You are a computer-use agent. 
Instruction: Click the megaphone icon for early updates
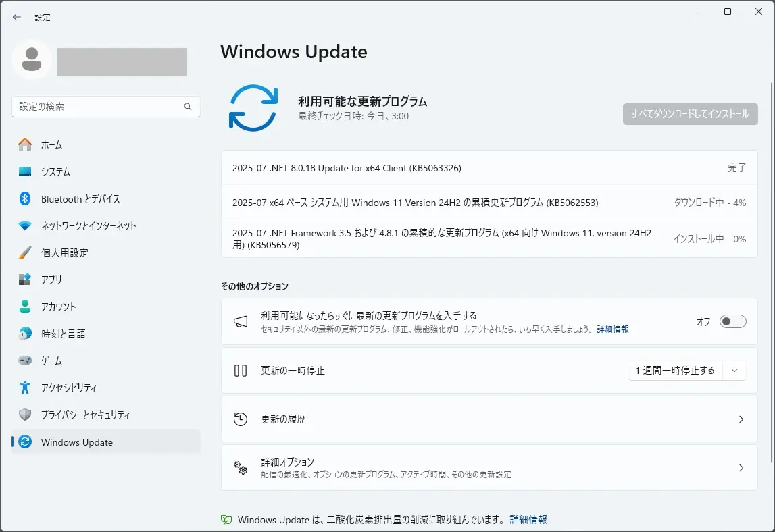coord(241,321)
